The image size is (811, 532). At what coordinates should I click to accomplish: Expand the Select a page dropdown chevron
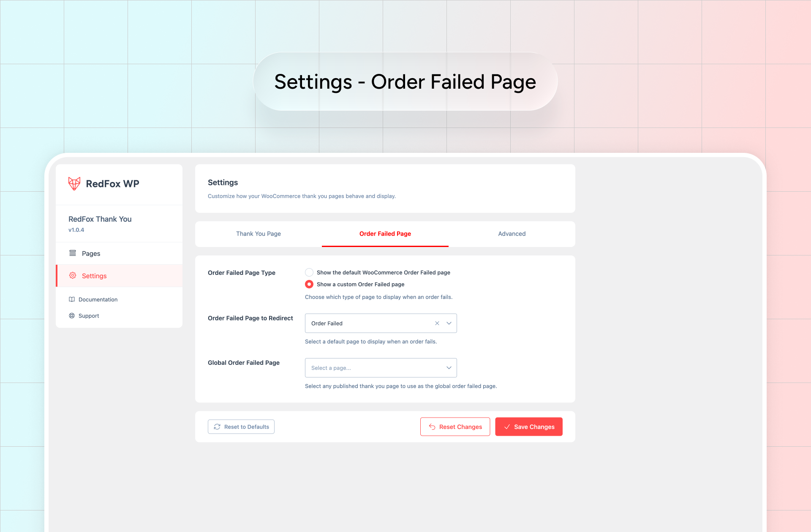point(449,368)
